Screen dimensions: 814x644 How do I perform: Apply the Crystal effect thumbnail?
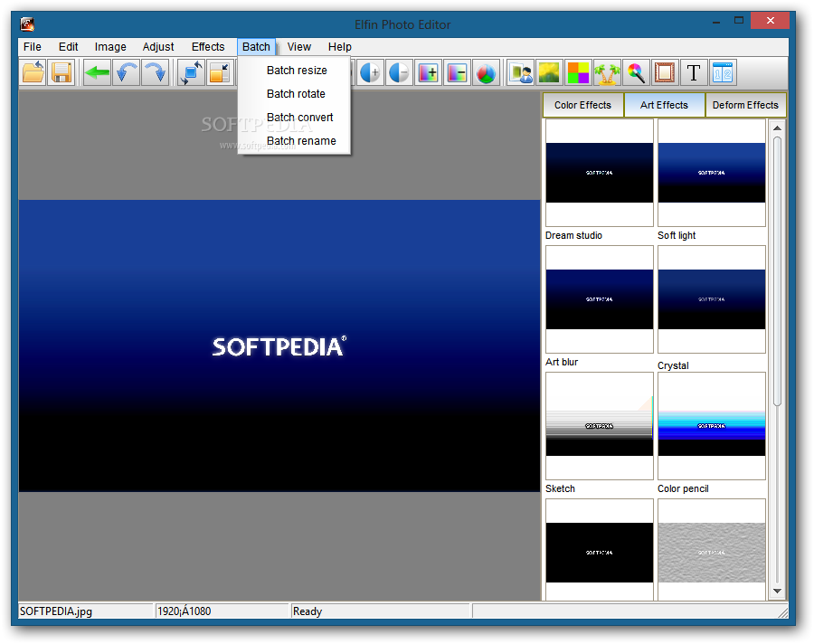(712, 299)
